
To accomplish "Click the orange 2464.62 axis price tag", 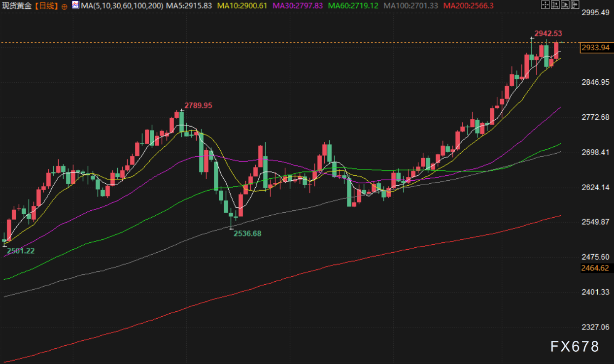I will coord(595,268).
